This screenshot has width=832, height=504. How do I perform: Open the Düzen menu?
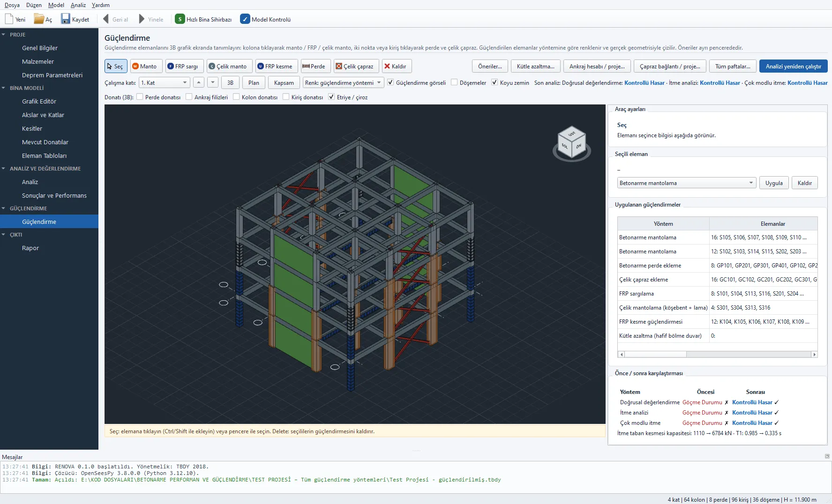(34, 5)
